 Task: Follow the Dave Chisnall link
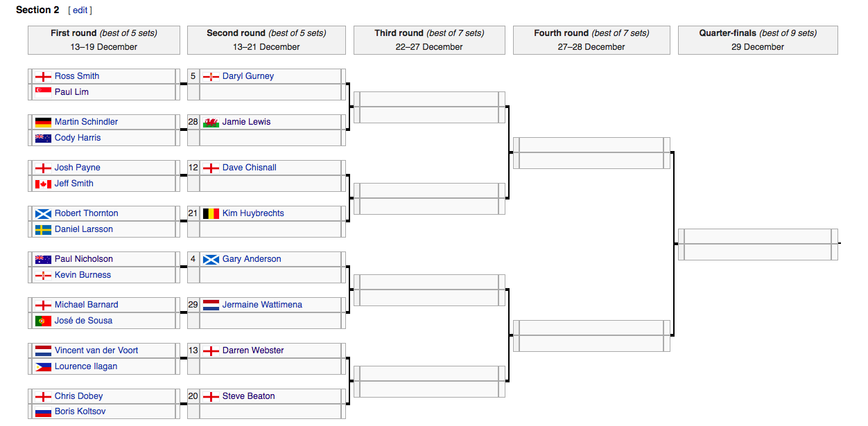tap(250, 168)
